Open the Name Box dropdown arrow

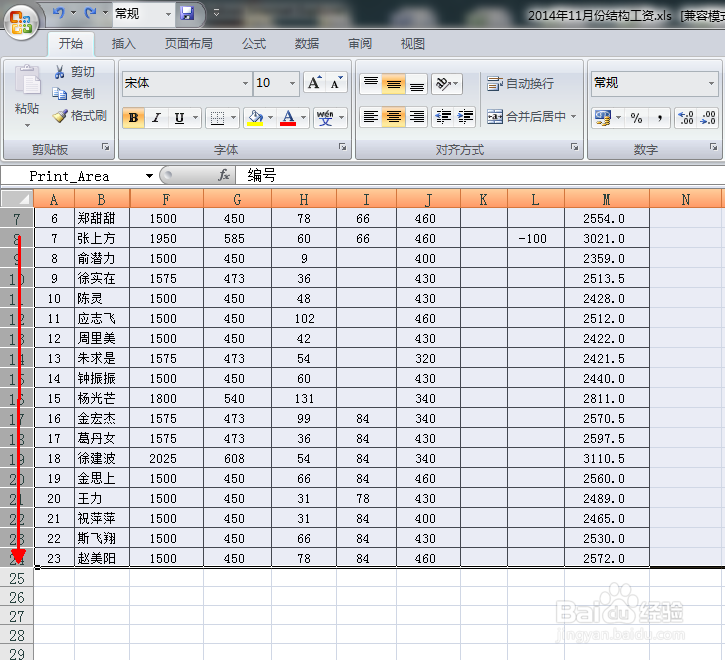click(149, 176)
